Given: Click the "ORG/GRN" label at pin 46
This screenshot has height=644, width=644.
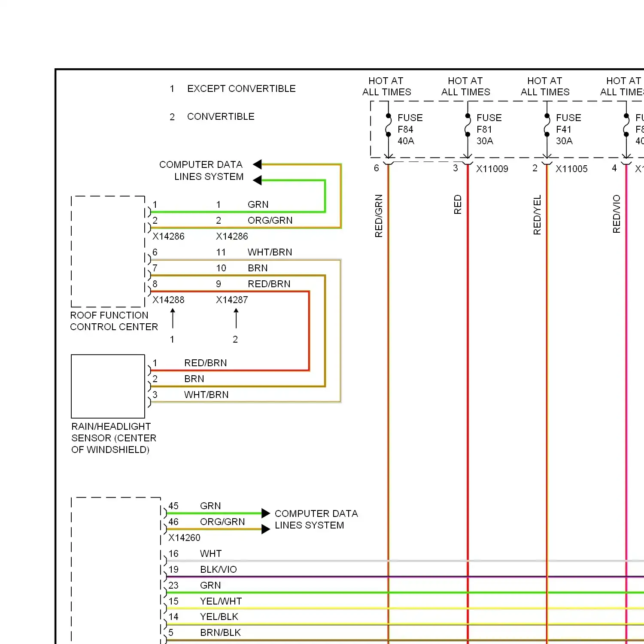Looking at the screenshot, I should point(222,522).
